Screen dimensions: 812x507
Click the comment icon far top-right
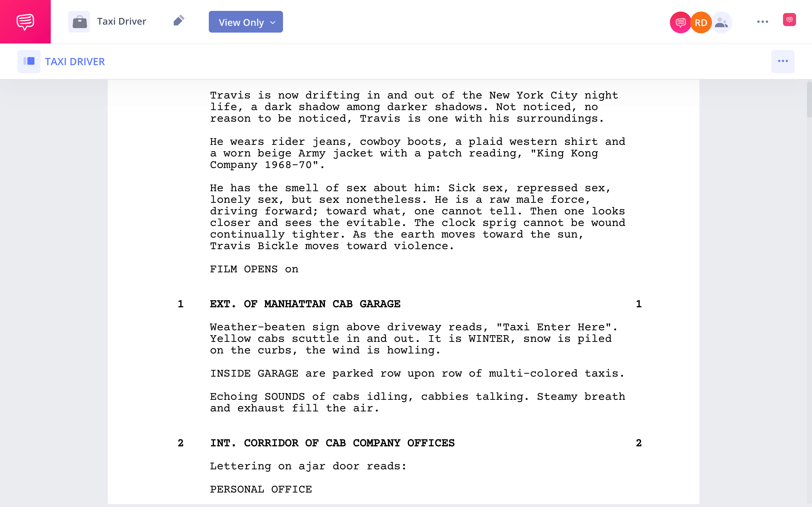point(789,22)
